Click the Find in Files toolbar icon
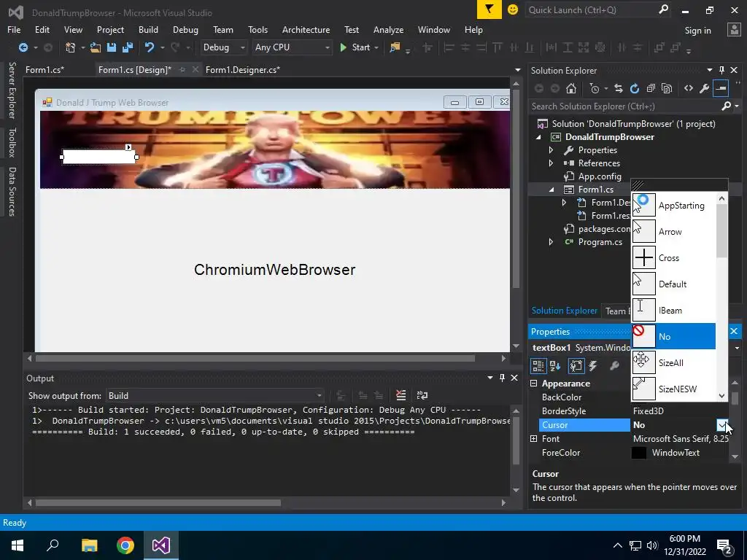 [395, 47]
